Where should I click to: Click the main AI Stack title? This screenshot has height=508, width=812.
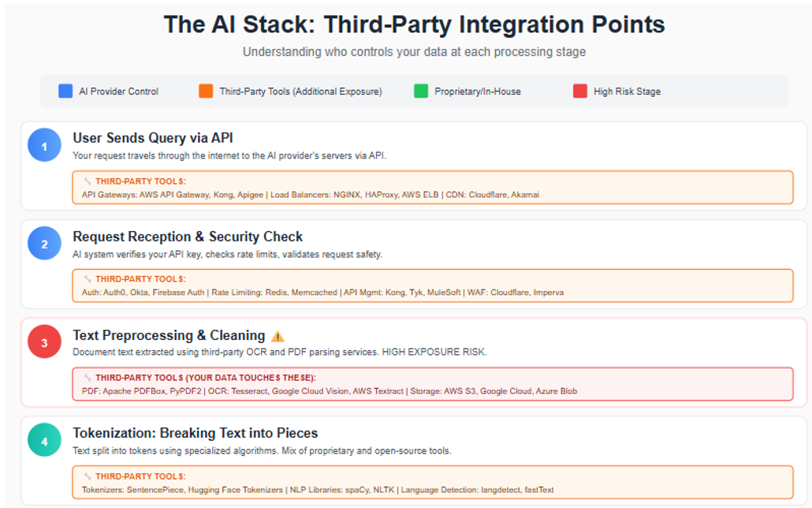click(x=414, y=24)
